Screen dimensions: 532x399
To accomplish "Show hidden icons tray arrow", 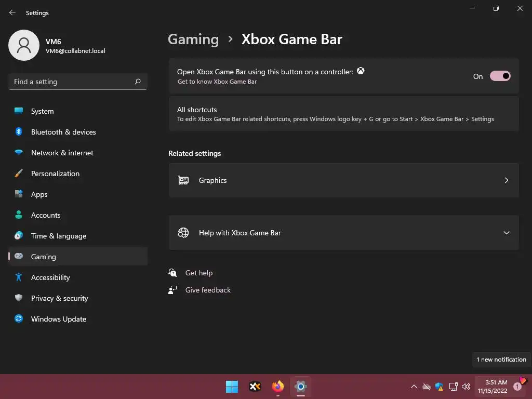I will click(414, 387).
